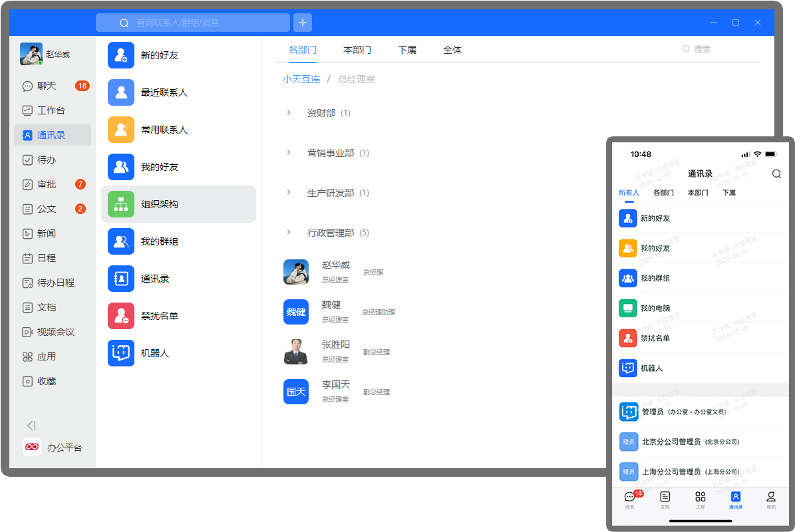795x532 pixels.
Task: Open 禁扰名单 in desktop contact list
Action: [178, 316]
